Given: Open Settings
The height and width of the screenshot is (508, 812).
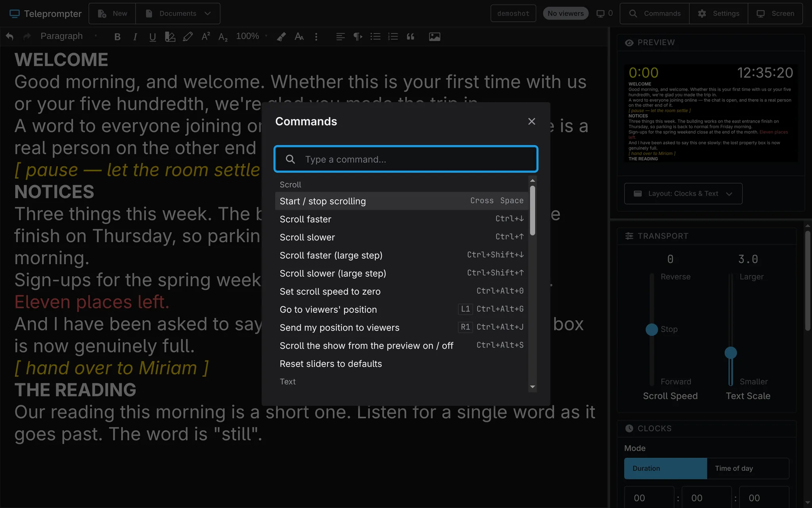Looking at the screenshot, I should pyautogui.click(x=718, y=13).
